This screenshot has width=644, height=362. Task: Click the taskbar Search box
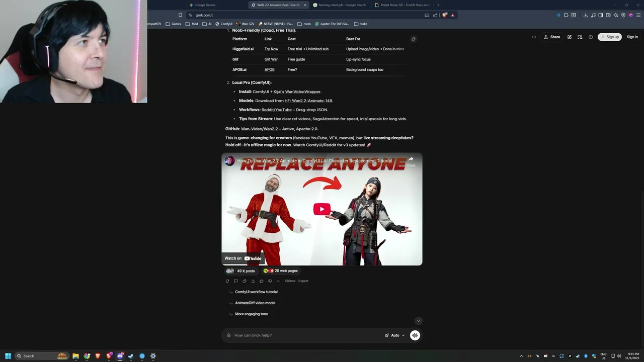pyautogui.click(x=43, y=356)
